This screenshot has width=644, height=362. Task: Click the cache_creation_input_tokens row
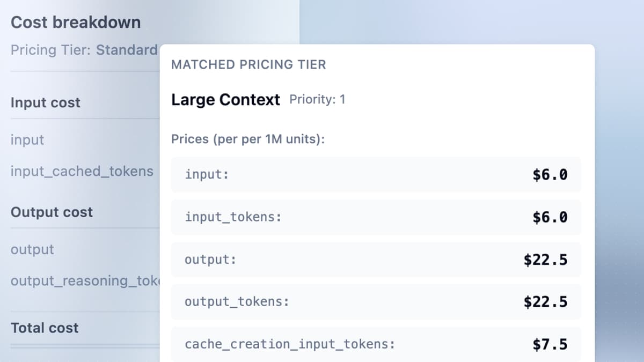pyautogui.click(x=376, y=344)
